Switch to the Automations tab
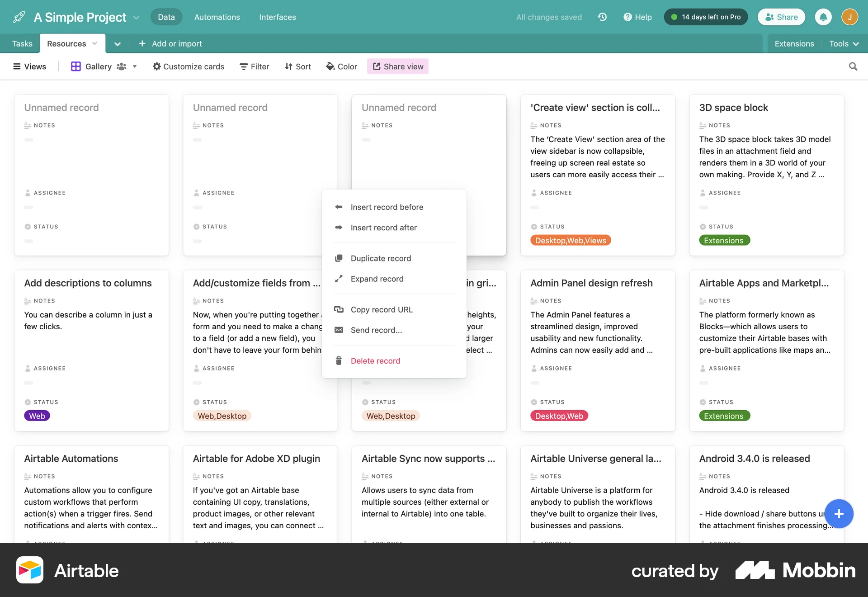868x597 pixels. (x=217, y=17)
